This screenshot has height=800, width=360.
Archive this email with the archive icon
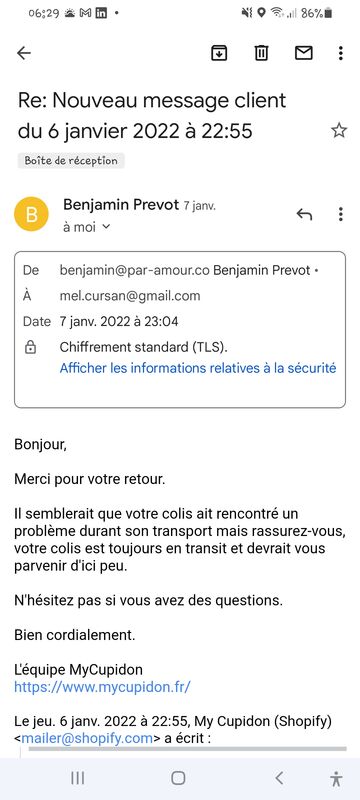click(219, 53)
